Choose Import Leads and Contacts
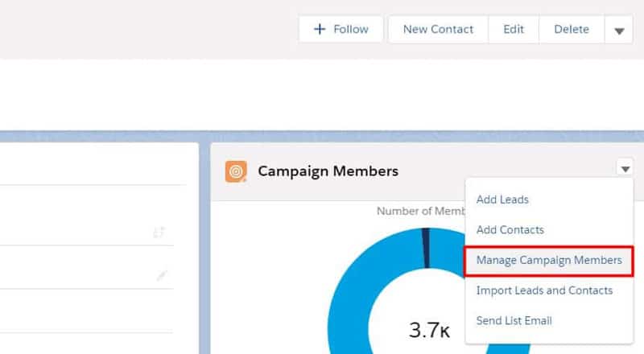 (x=544, y=290)
